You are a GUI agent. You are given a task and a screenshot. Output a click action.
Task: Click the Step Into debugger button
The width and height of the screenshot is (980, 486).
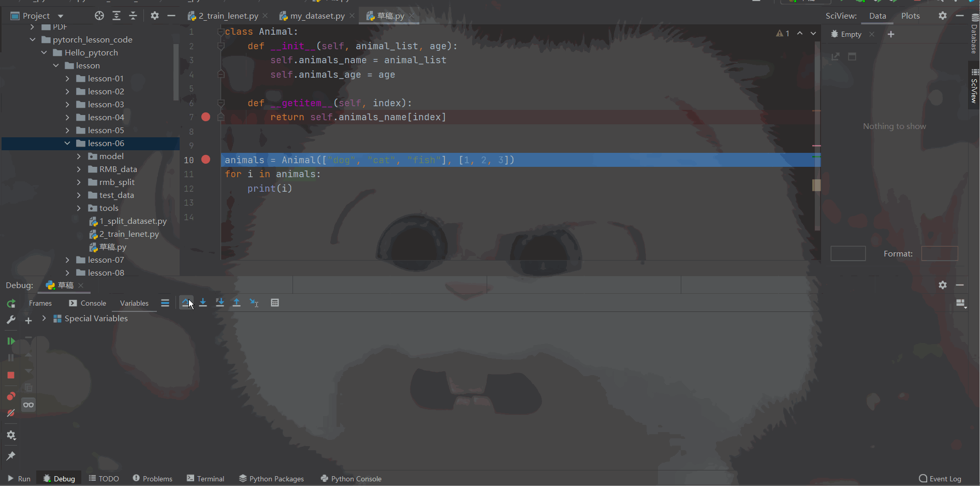[x=203, y=303]
